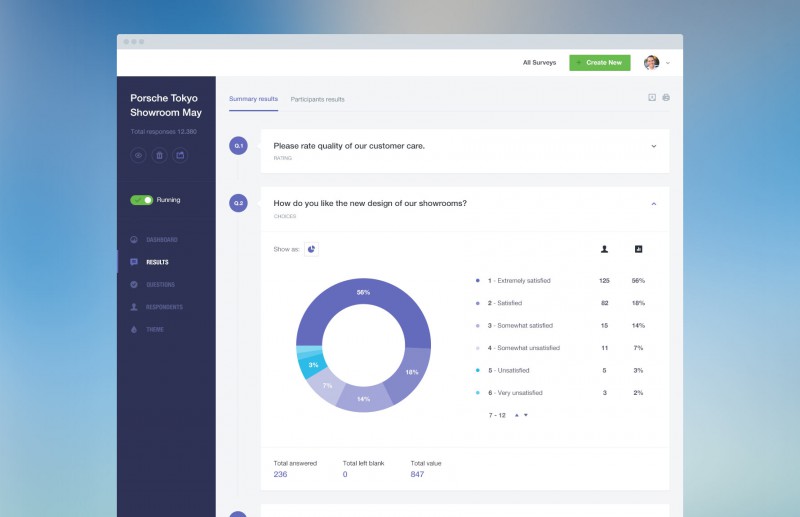This screenshot has width=800, height=517.
Task: Click the user avatar photo
Action: pos(652,63)
